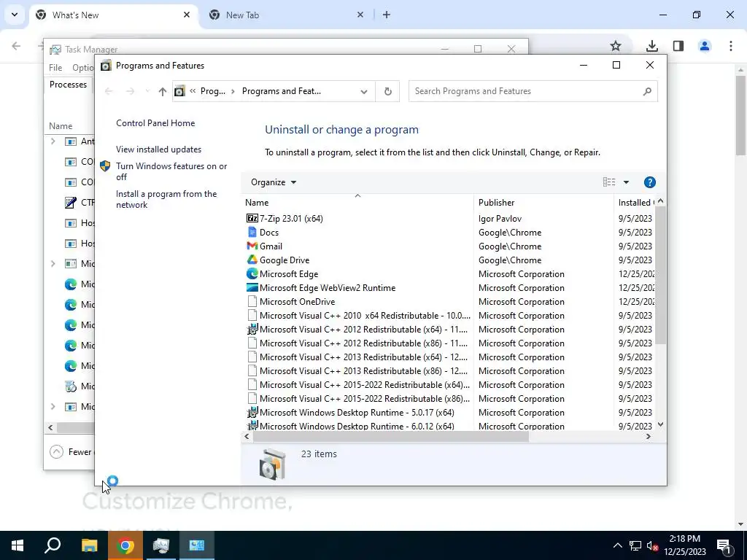Image resolution: width=747 pixels, height=560 pixels.
Task: Open Task Manager File menu
Action: tap(55, 68)
